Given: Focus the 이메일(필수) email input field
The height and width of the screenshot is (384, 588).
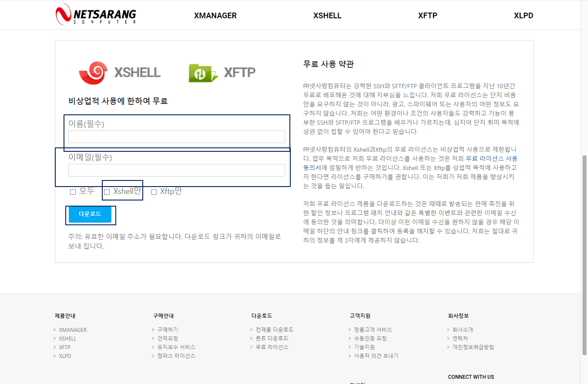Looking at the screenshot, I should point(177,170).
